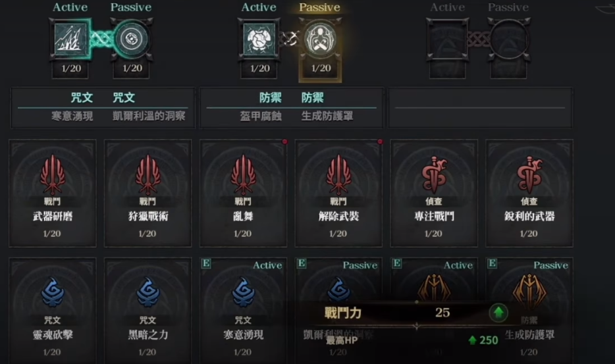Select the 亂舞 skill card
Viewport: 615px width, 364px height.
[243, 193]
